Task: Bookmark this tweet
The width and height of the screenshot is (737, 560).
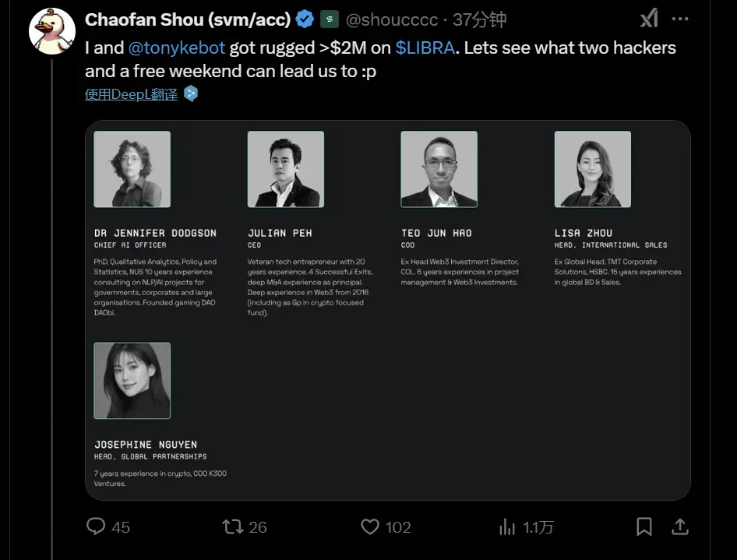Action: tap(644, 527)
